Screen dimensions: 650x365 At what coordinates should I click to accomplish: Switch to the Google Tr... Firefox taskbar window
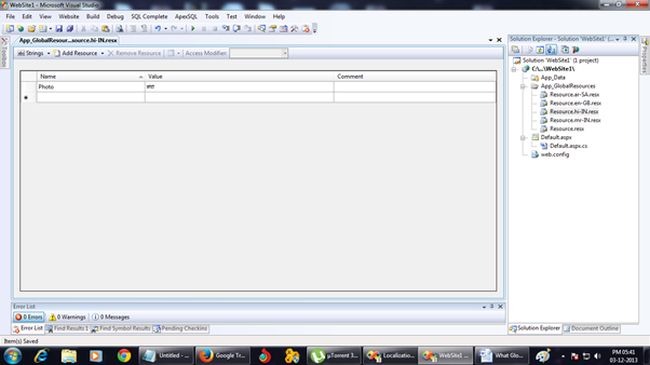(223, 356)
